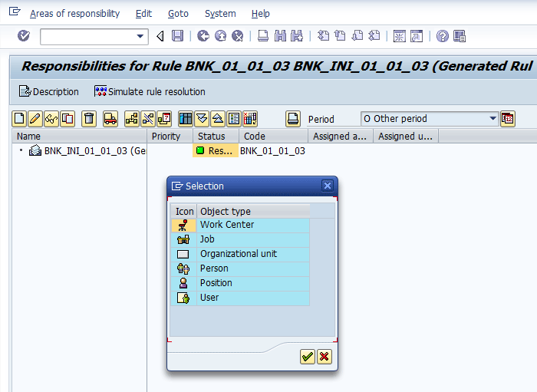Click the green Res... status cell

(x=216, y=150)
